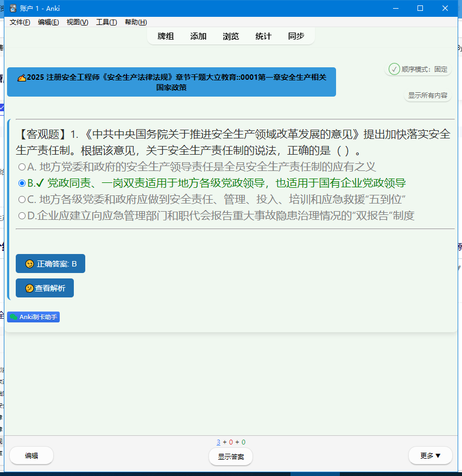Open the 视图(V) menu
462x476 pixels.
point(78,22)
